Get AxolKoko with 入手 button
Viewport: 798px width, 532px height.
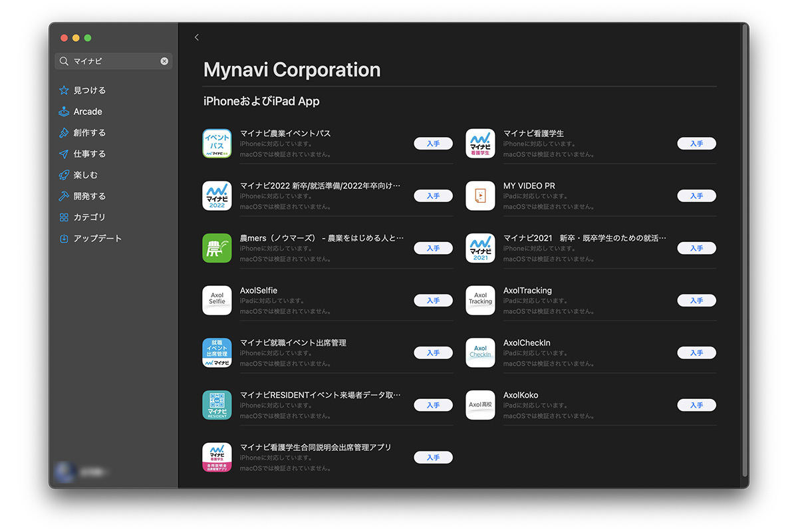pos(696,405)
